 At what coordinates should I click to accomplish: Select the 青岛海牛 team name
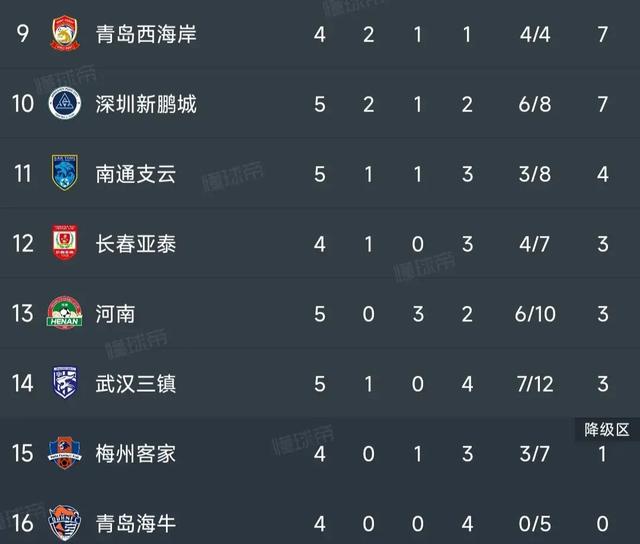click(x=136, y=524)
